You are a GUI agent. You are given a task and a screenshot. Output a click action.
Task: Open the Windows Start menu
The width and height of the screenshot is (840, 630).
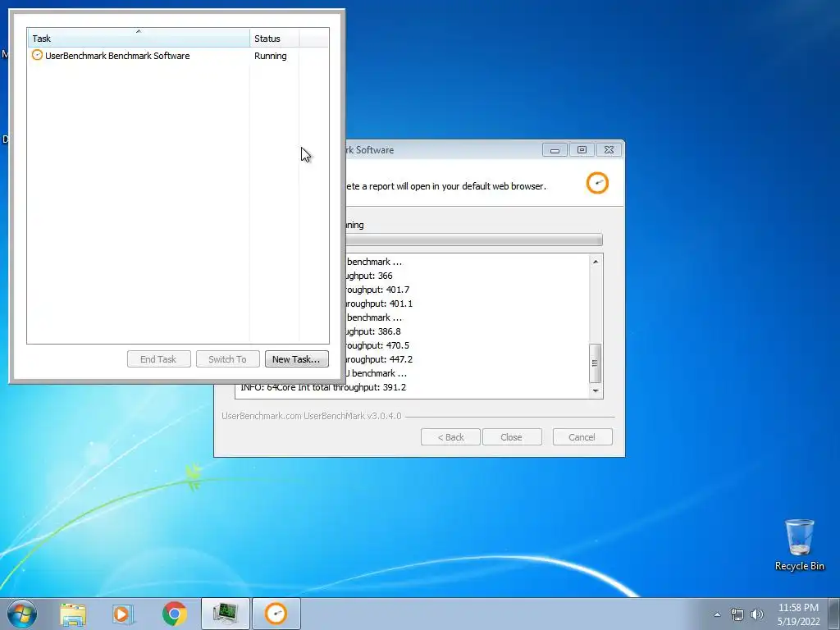[x=22, y=614]
